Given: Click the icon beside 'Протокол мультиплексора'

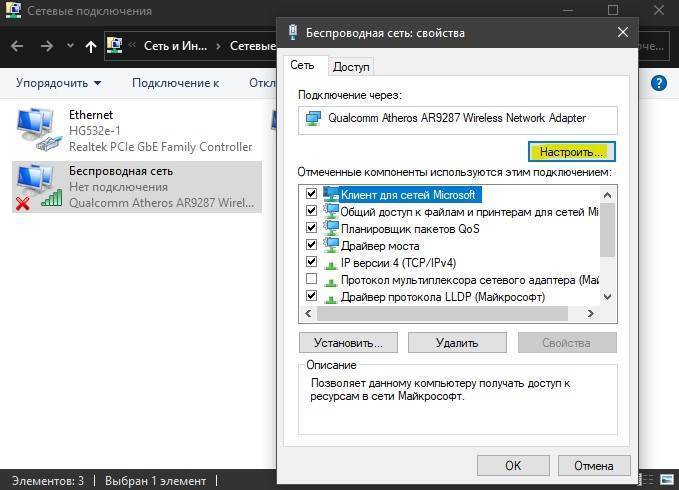Looking at the screenshot, I should pyautogui.click(x=331, y=282).
